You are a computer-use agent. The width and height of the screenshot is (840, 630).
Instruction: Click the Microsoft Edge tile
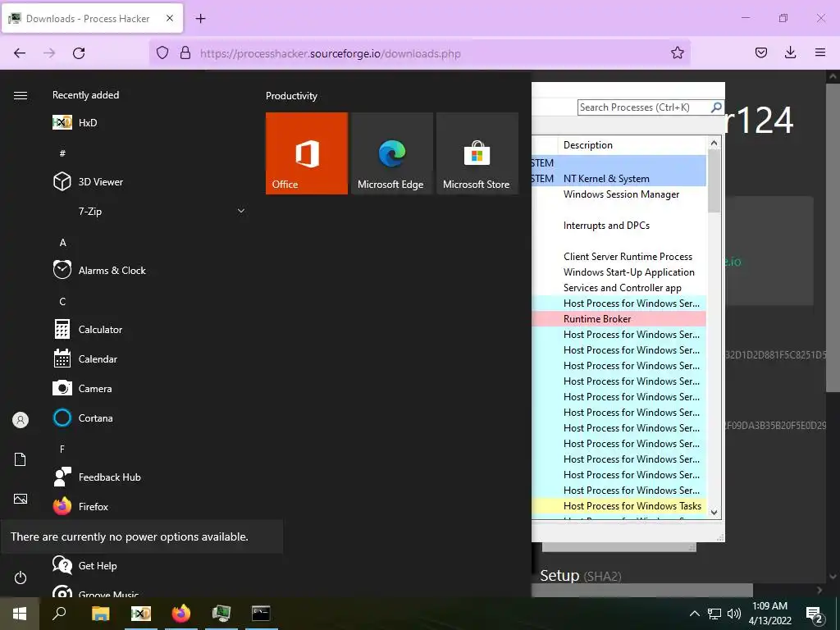(391, 153)
